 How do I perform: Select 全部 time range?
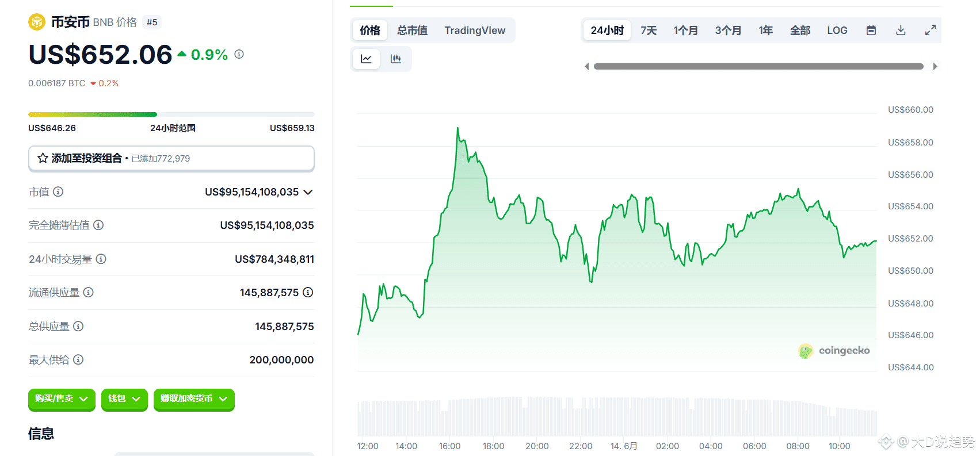800,30
